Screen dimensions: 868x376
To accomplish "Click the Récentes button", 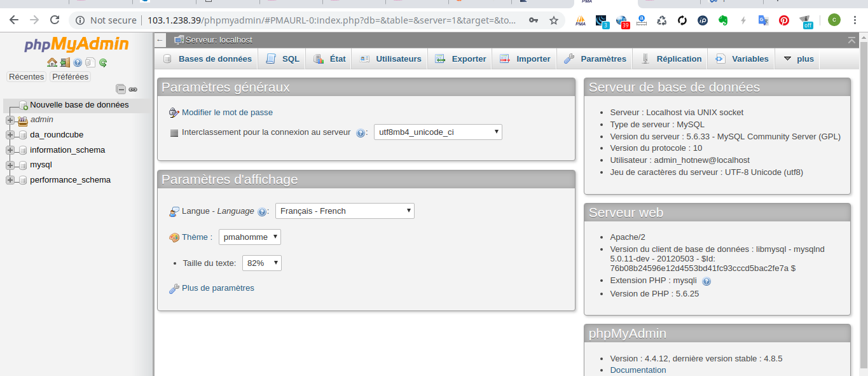I will (x=26, y=77).
